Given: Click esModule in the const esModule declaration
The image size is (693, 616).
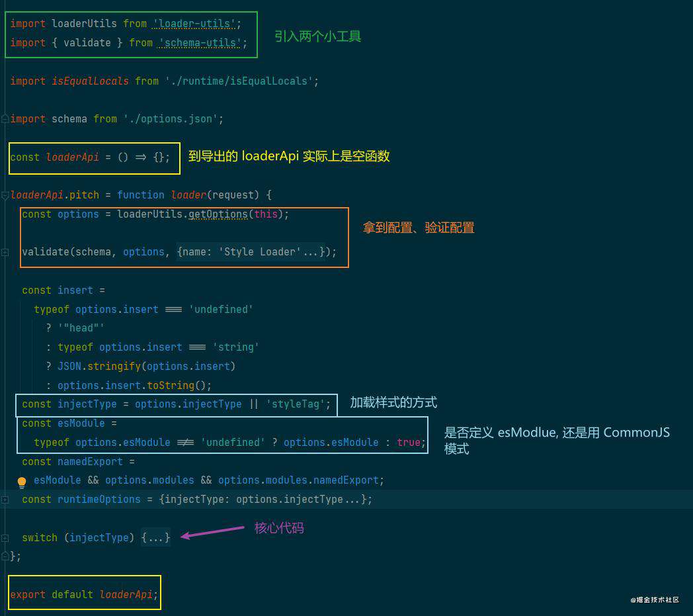Looking at the screenshot, I should pyautogui.click(x=81, y=423).
